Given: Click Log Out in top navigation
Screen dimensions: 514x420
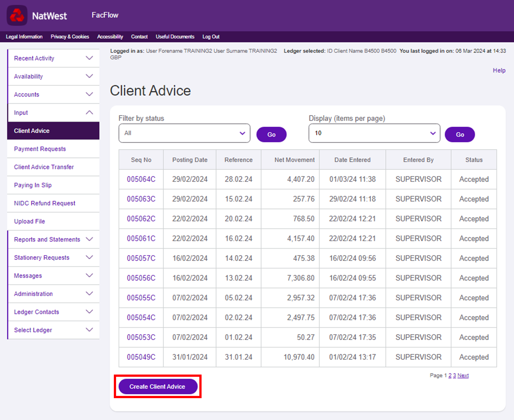Looking at the screenshot, I should 211,37.
